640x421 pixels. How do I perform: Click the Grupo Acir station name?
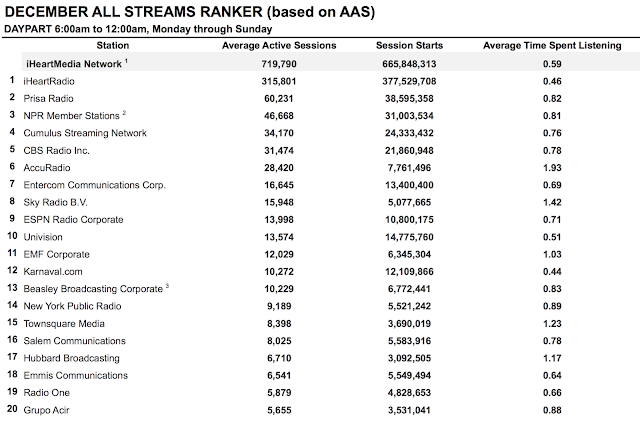click(46, 410)
